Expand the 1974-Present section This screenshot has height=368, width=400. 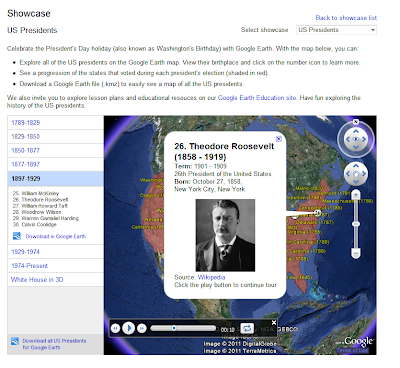[55, 266]
